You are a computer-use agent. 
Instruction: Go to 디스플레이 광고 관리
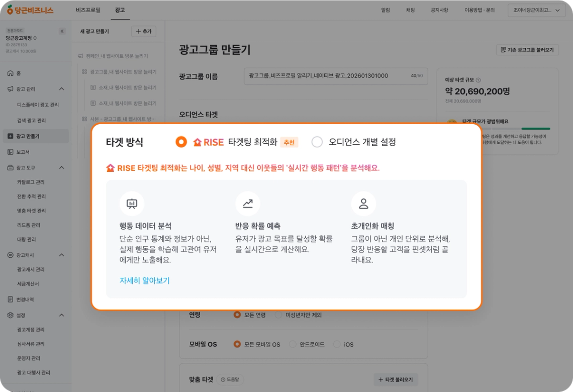tap(38, 105)
